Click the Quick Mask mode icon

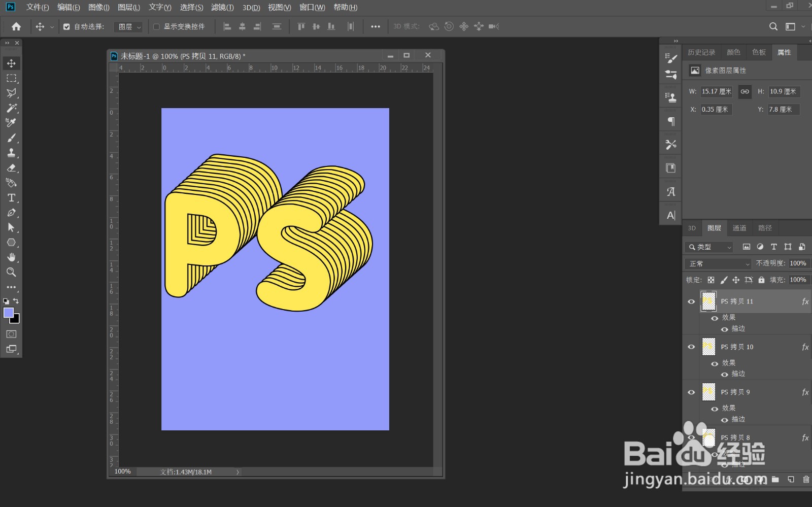pos(11,334)
